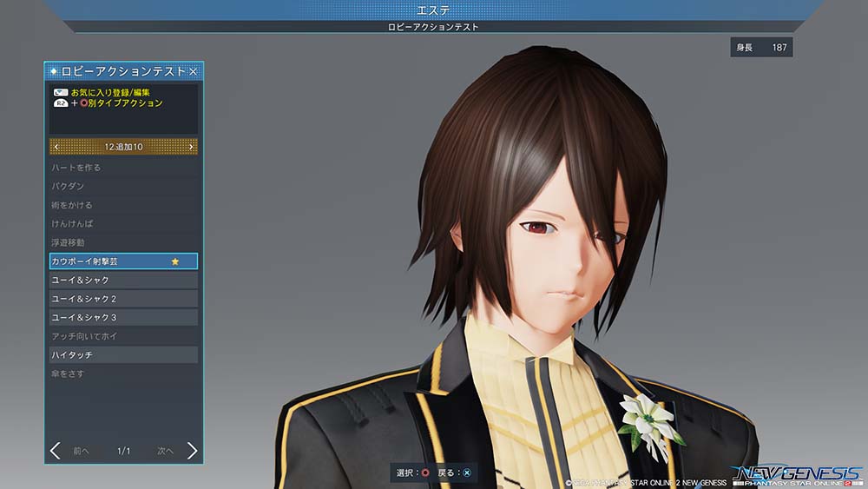868x489 pixels.
Task: Select カウボーイ射撃芸 action
Action: pyautogui.click(x=123, y=261)
